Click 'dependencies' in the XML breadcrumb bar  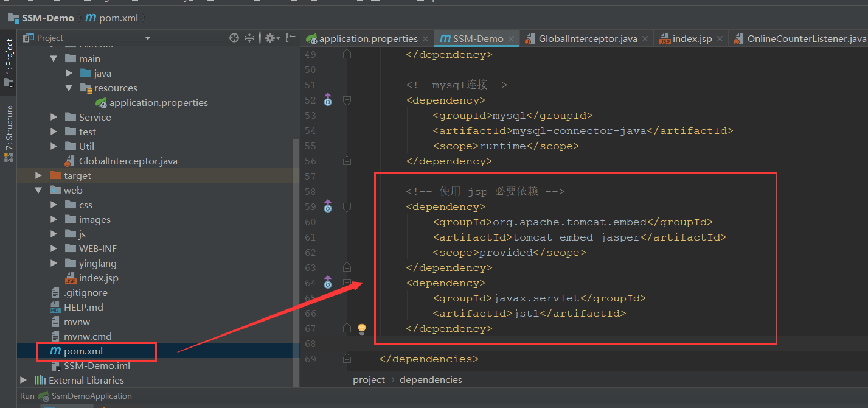[x=431, y=379]
